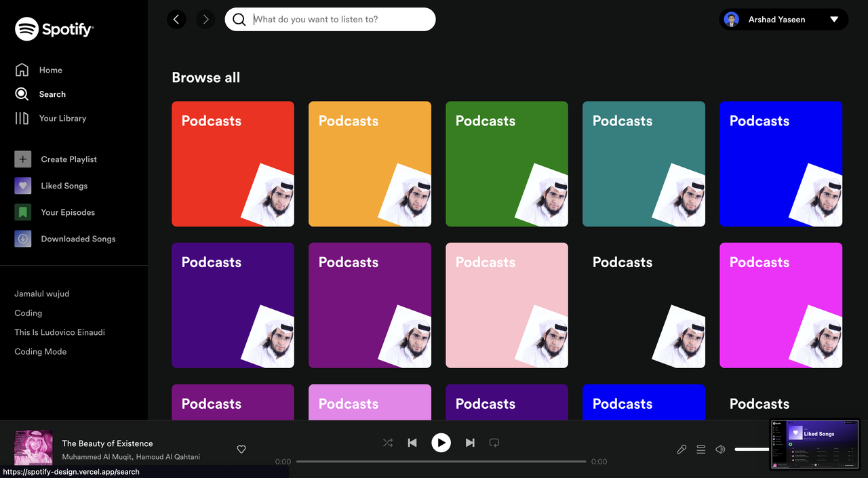868x478 pixels.
Task: Open Downloaded Songs
Action: (x=65, y=239)
